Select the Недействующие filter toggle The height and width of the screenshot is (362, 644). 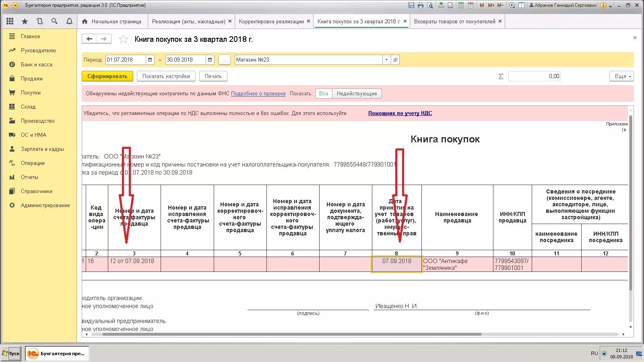(x=357, y=93)
